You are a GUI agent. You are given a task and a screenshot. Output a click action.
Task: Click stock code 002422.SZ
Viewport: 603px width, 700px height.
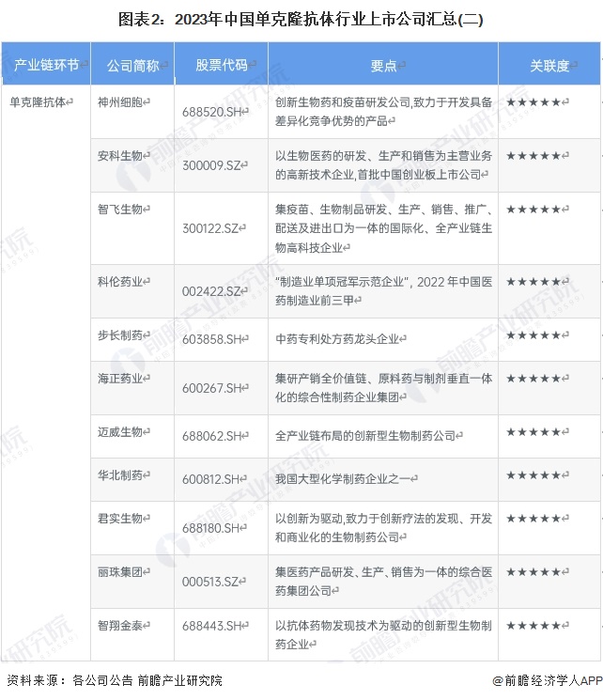coord(211,291)
